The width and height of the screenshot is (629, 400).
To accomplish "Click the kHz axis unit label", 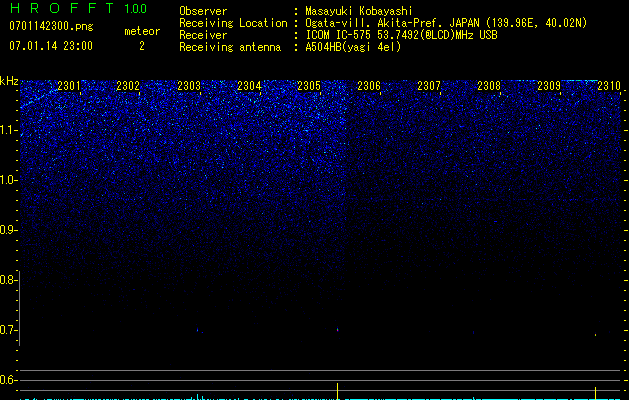I will [9, 81].
